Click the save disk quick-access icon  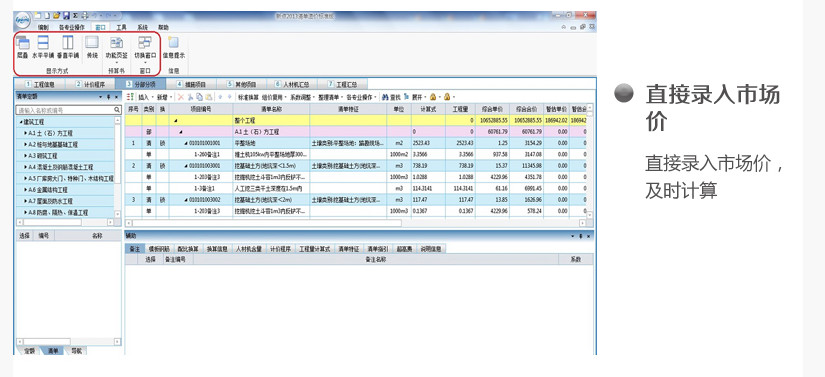click(66, 16)
